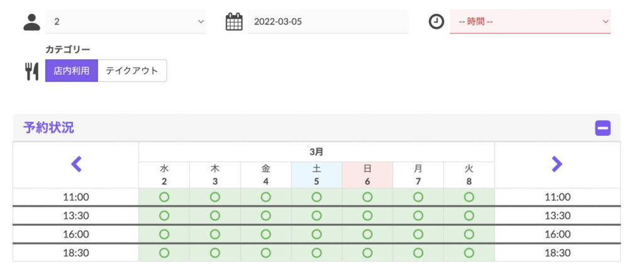Choose Tuesday 8 slot at 16:00
Screen dimensions: 644x278
pos(469,235)
